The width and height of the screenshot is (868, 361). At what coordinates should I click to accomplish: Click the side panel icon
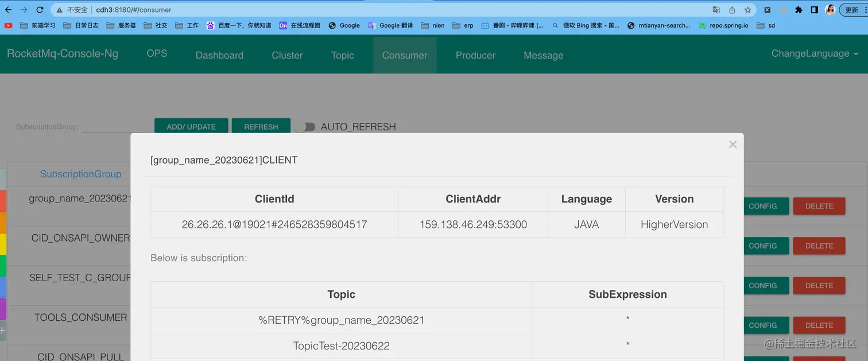(x=814, y=10)
